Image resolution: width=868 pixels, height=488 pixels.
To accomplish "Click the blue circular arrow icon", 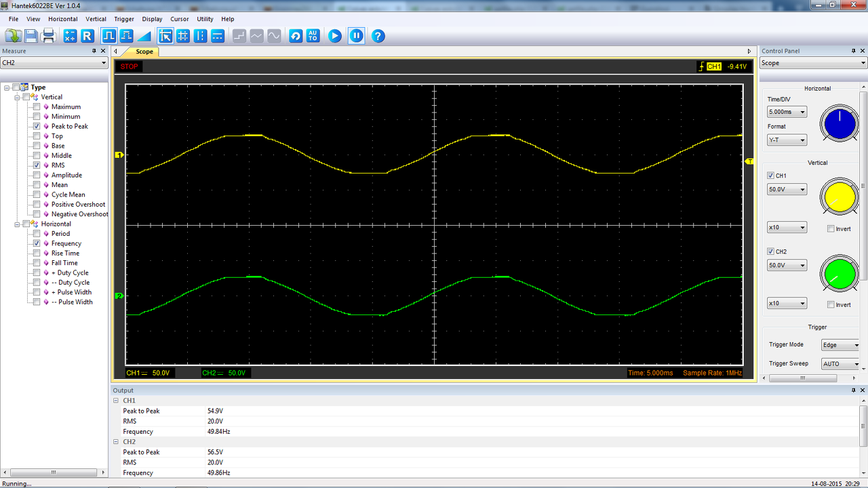I will click(x=296, y=36).
